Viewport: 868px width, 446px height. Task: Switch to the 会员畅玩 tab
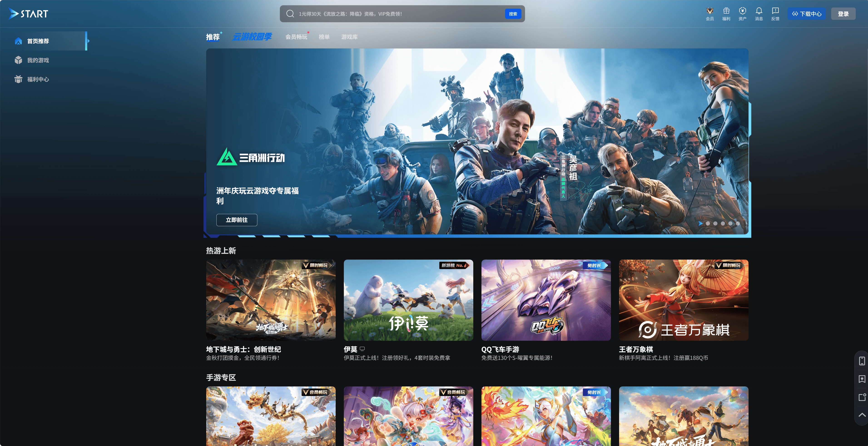coord(297,37)
